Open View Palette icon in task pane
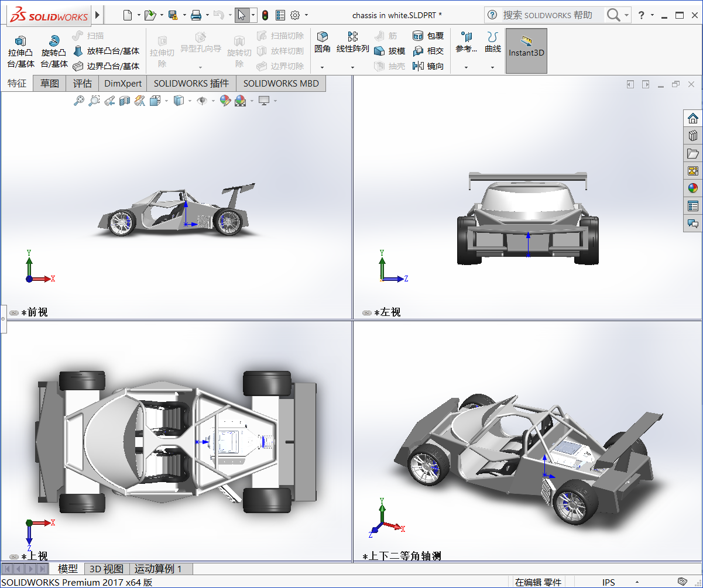 (x=693, y=171)
